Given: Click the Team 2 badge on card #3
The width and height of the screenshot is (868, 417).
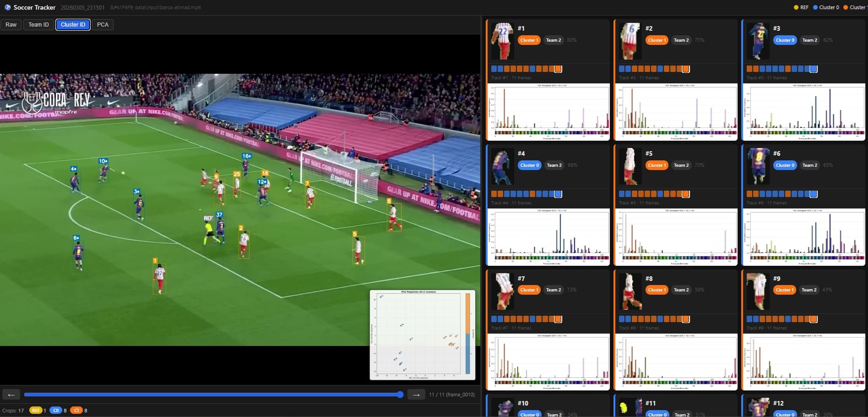Looking at the screenshot, I should point(809,40).
